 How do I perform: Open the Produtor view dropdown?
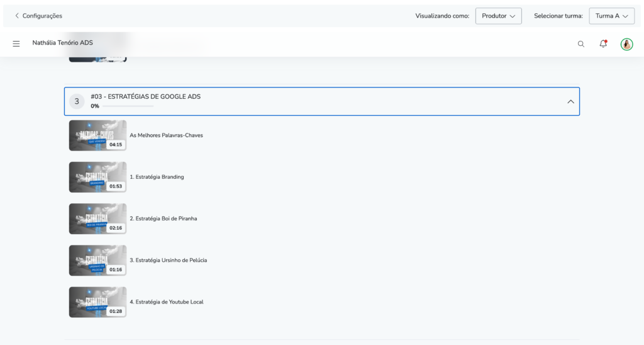pyautogui.click(x=498, y=16)
